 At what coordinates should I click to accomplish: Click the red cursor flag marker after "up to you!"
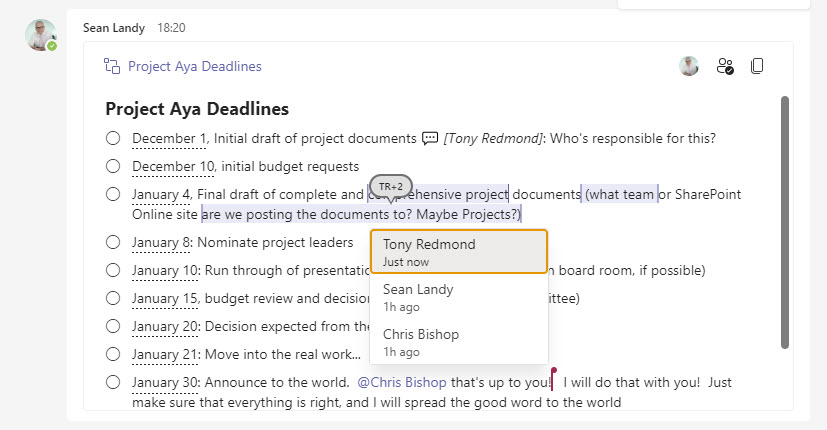553,379
